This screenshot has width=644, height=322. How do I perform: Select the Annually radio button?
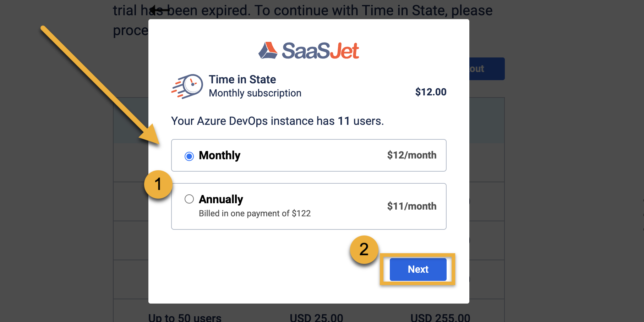click(x=189, y=199)
